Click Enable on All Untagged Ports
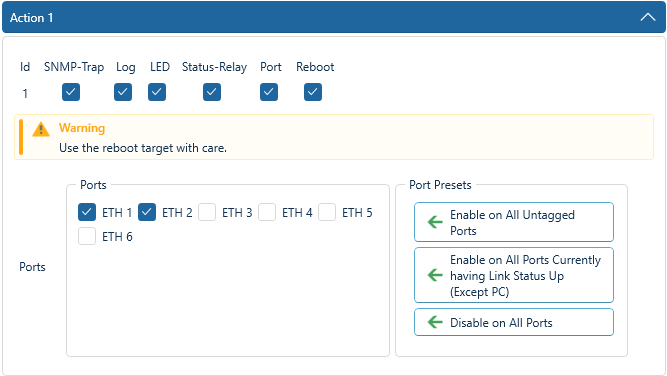The width and height of the screenshot is (667, 376). (514, 222)
